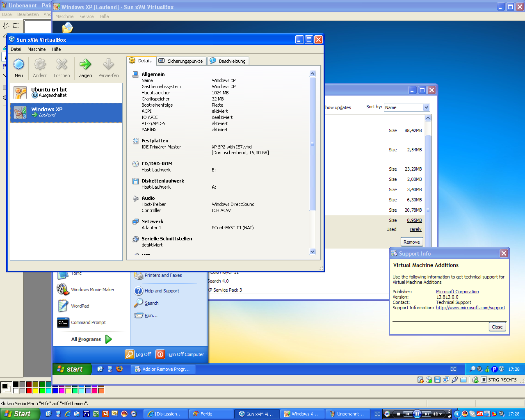525x420 pixels.
Task: Click scroll-up arrow of the Details pane
Action: point(313,74)
